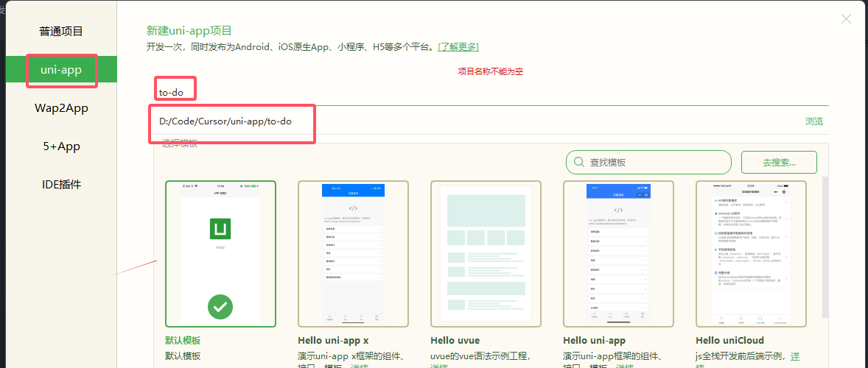Select the 默认模板 template thumbnail
868x368 pixels.
pyautogui.click(x=220, y=254)
